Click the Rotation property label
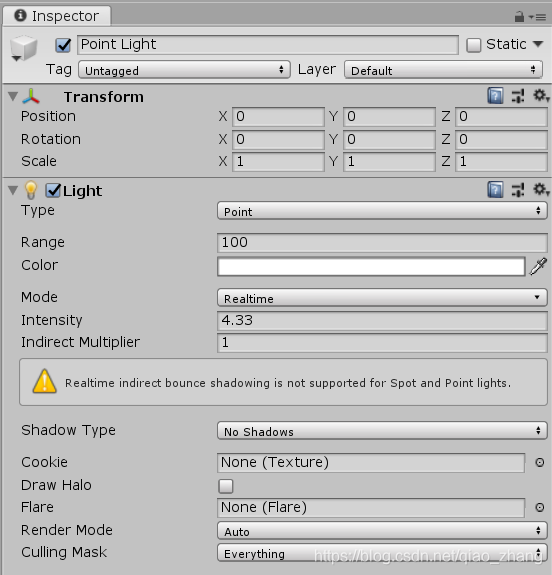Viewport: 552px width, 575px height. 51,139
